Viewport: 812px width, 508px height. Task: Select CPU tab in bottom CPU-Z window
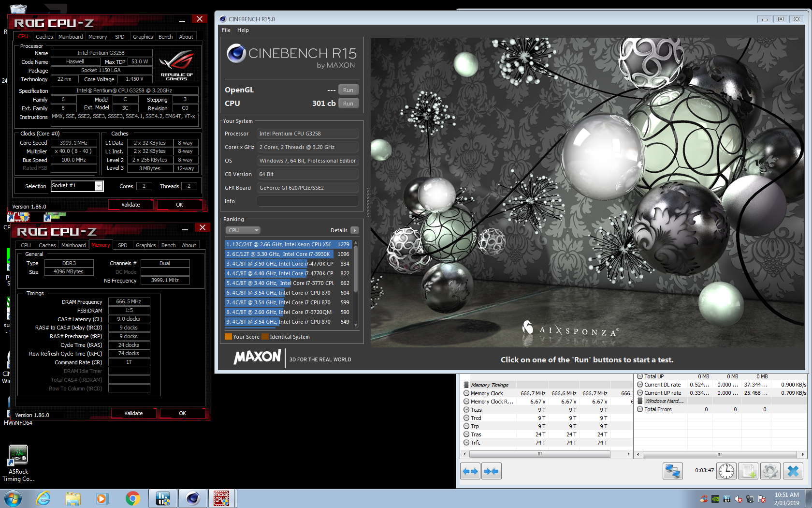[x=26, y=245]
